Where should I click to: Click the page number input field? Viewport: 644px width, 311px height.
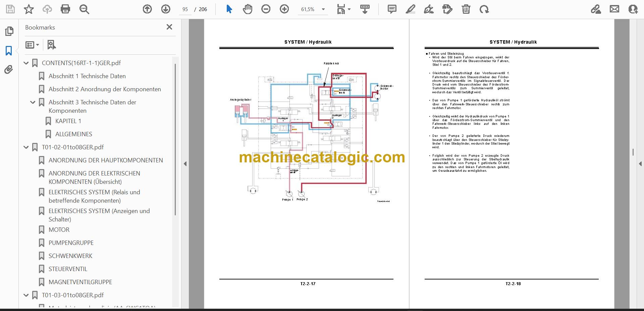click(185, 9)
